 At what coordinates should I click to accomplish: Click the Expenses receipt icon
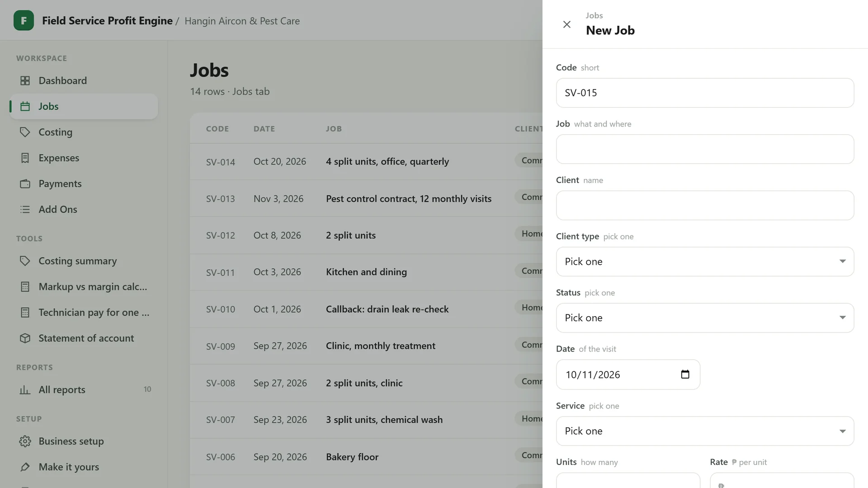[x=25, y=158]
